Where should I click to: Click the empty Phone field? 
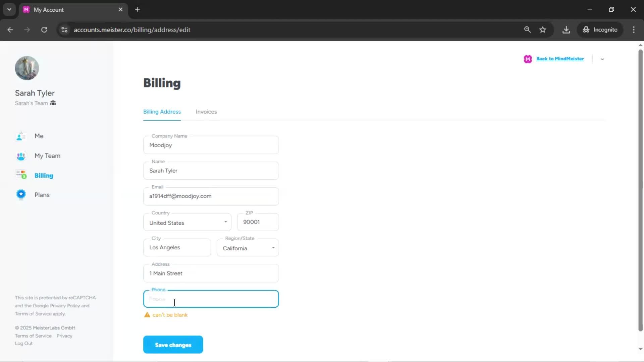click(211, 299)
